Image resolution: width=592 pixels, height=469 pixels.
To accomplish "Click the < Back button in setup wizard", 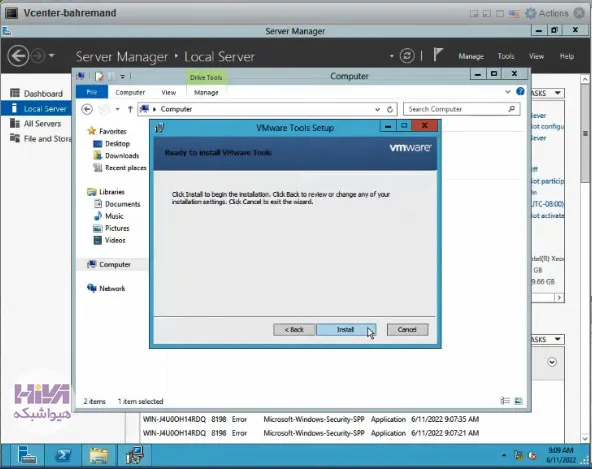I will click(x=294, y=330).
